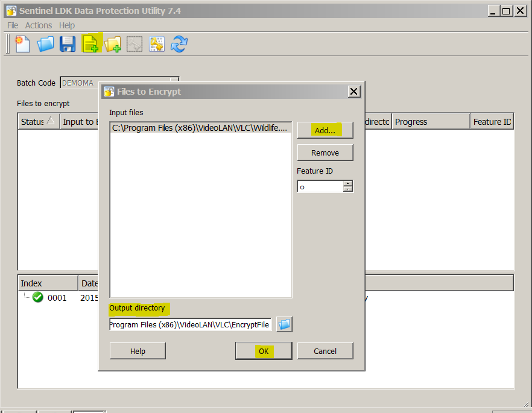Confirm with the OK button
Viewport: 532px width, 413px height.
pos(264,350)
